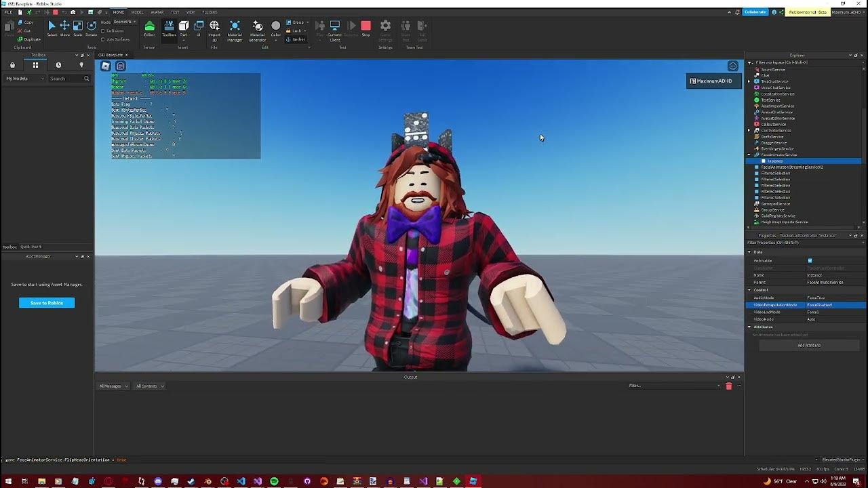Screen dimensions: 868x488
Task: Click Current Client view button
Action: pyautogui.click(x=334, y=30)
